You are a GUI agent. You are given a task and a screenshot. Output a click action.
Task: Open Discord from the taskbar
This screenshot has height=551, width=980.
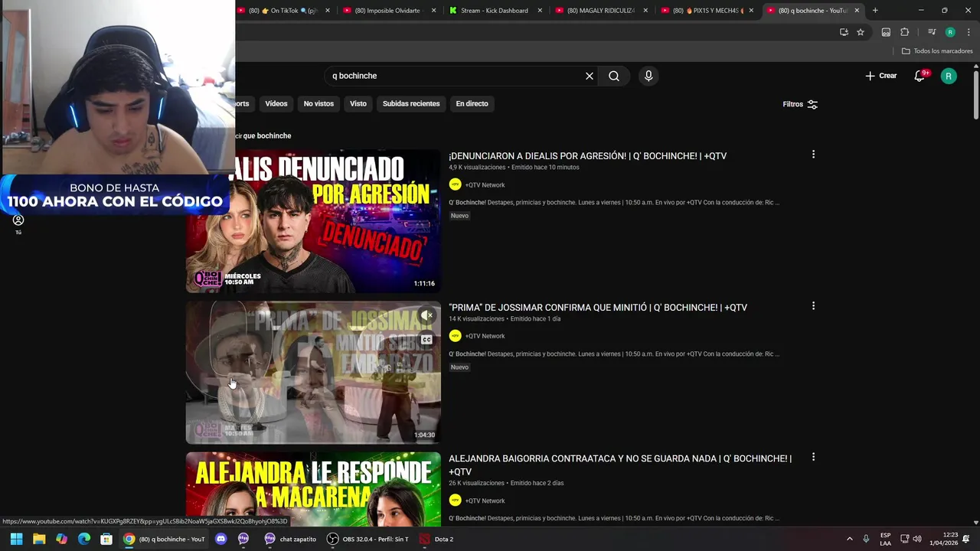[x=221, y=539]
